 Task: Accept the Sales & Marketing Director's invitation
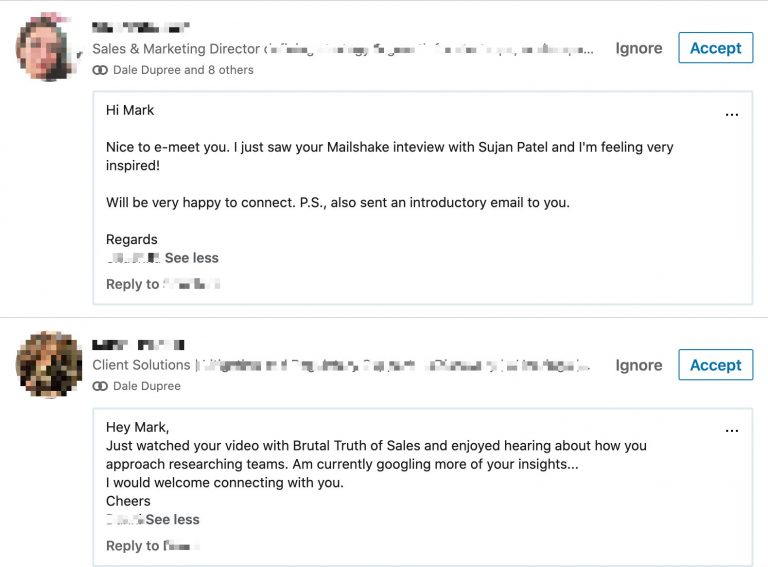pos(716,48)
